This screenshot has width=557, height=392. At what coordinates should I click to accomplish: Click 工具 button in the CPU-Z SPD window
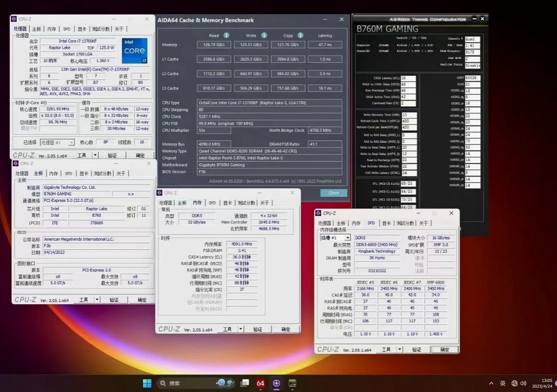coord(386,349)
